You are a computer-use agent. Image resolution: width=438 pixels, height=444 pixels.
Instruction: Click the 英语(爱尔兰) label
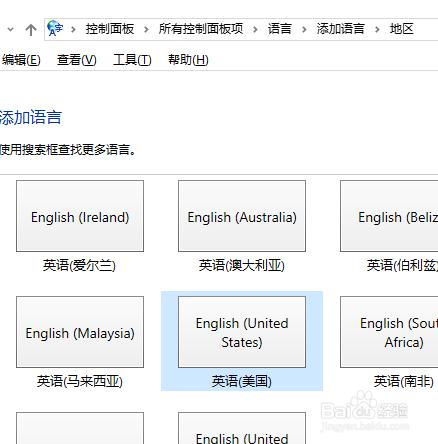79,266
